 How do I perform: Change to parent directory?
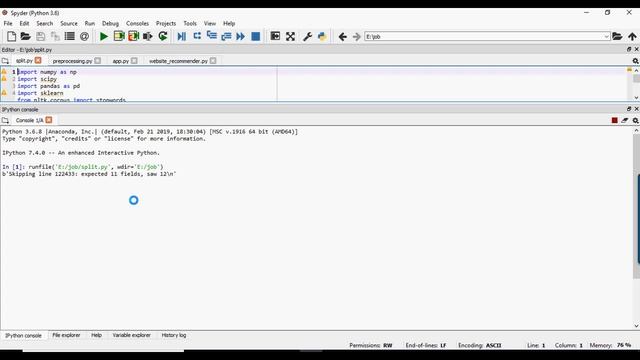(632, 36)
